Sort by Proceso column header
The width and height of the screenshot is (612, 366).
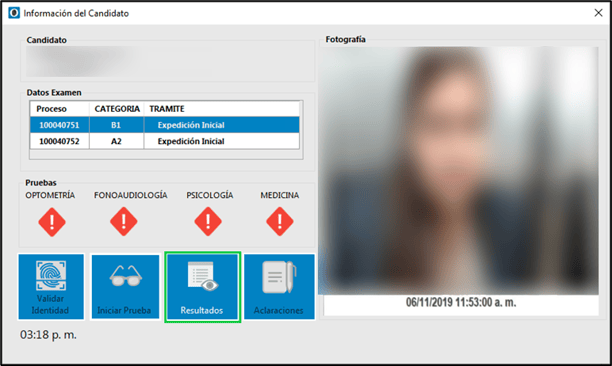coord(59,109)
